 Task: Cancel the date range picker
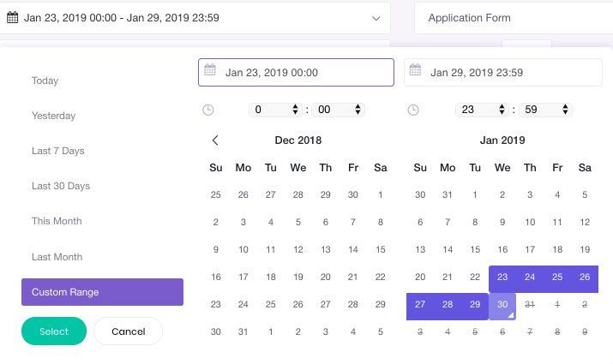tap(128, 331)
